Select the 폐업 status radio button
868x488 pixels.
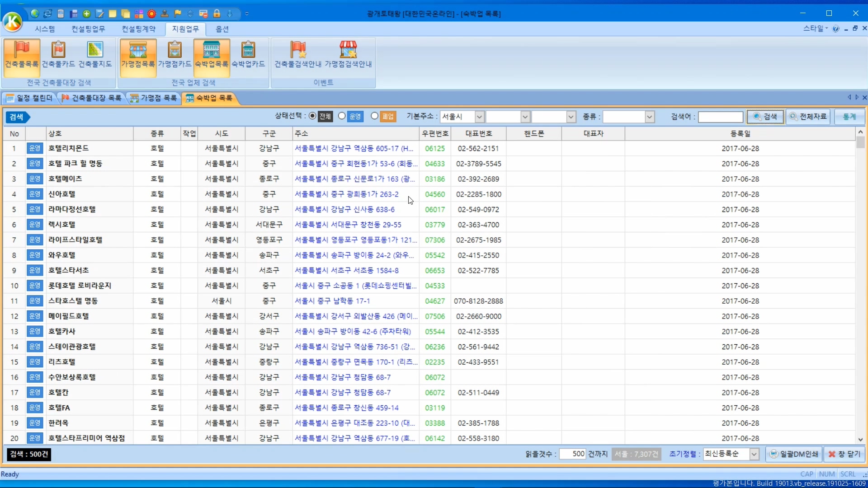374,116
